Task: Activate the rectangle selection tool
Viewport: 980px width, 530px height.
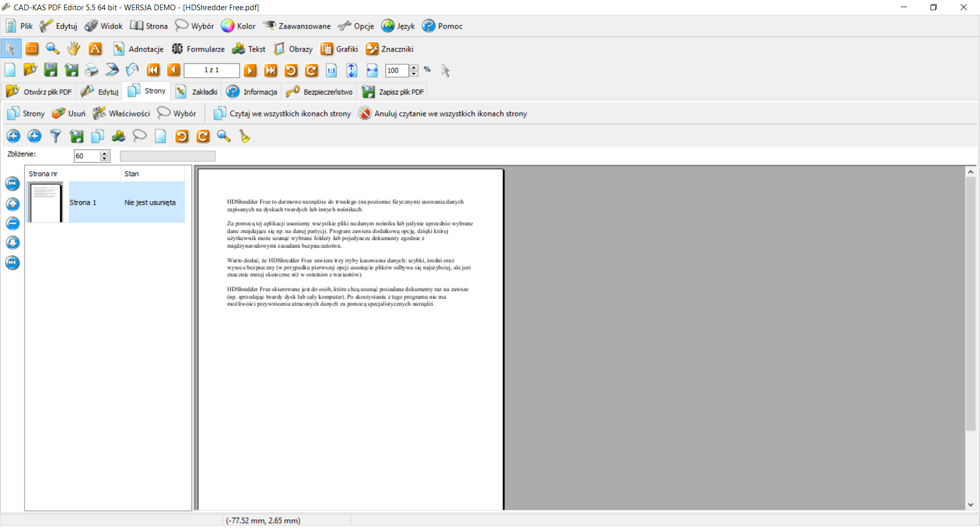Action: tap(32, 49)
